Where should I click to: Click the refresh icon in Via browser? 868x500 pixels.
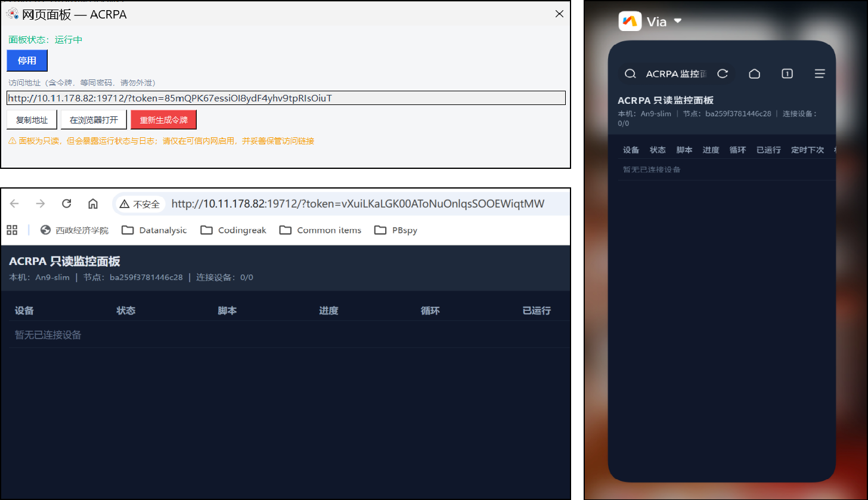[723, 74]
